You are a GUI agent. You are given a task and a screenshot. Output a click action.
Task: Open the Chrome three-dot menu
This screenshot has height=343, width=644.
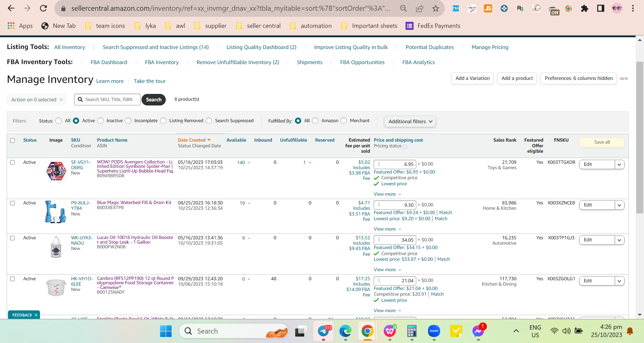pyautogui.click(x=633, y=8)
